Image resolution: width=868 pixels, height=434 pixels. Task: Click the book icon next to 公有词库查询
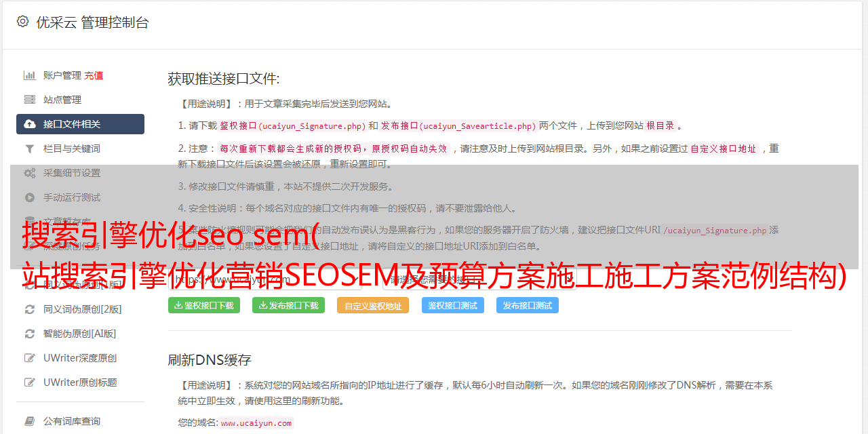click(30, 421)
